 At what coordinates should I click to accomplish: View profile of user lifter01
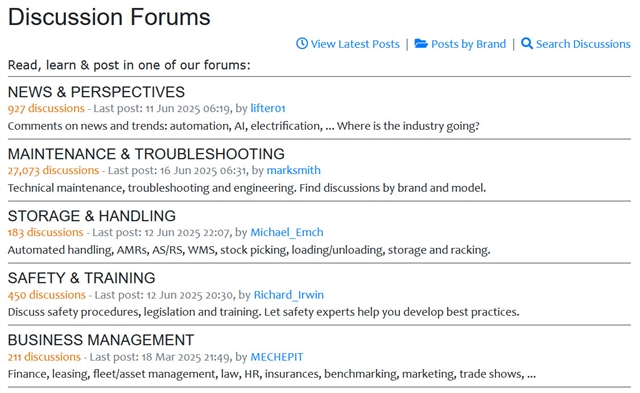268,108
